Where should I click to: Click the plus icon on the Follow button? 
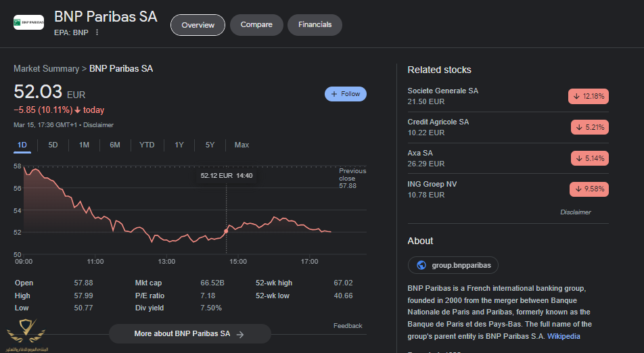334,94
